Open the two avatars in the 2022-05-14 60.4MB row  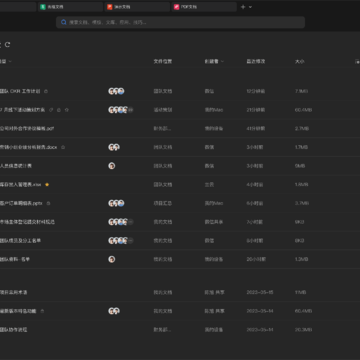pyautogui.click(x=114, y=311)
